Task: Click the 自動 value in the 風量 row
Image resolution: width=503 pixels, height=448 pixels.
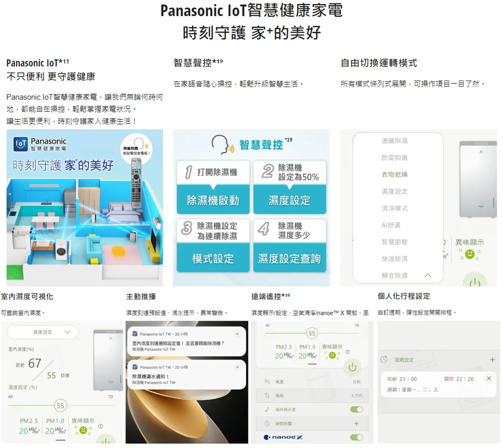Action: [x=357, y=382]
